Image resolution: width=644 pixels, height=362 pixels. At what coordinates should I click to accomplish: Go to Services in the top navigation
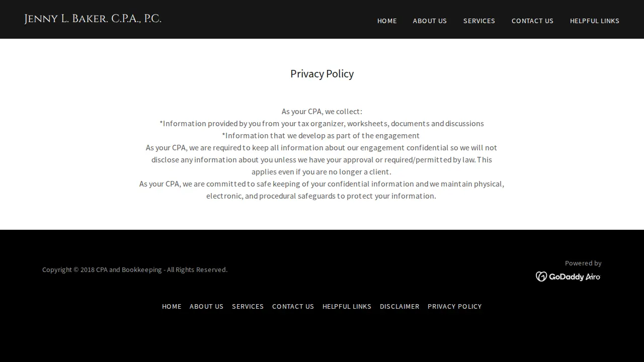[479, 21]
